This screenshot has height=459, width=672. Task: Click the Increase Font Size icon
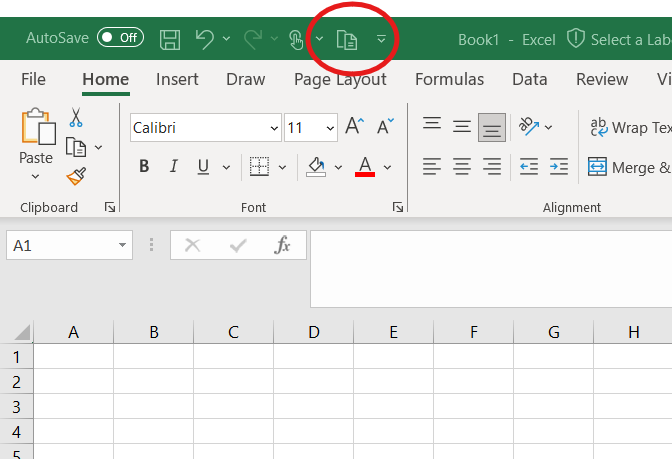(354, 127)
